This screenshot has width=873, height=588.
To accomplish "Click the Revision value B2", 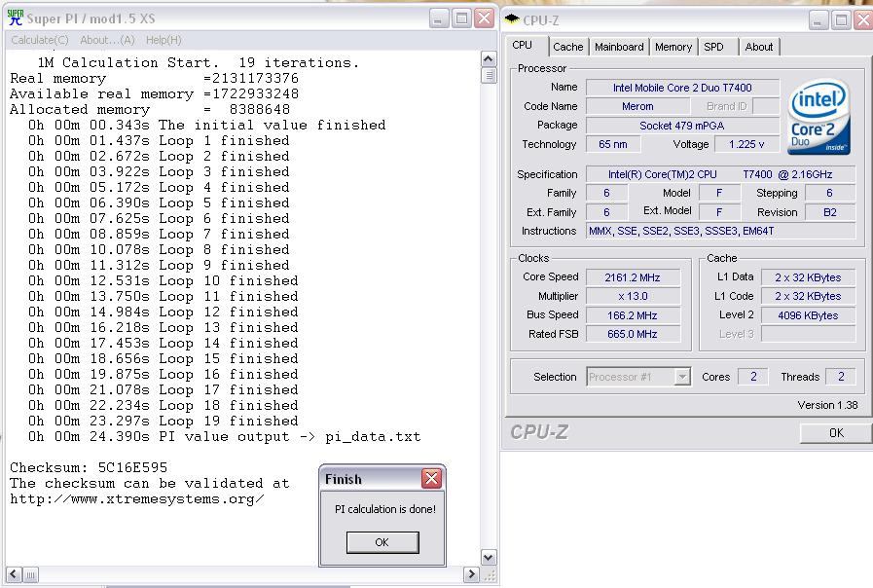I will click(x=829, y=212).
